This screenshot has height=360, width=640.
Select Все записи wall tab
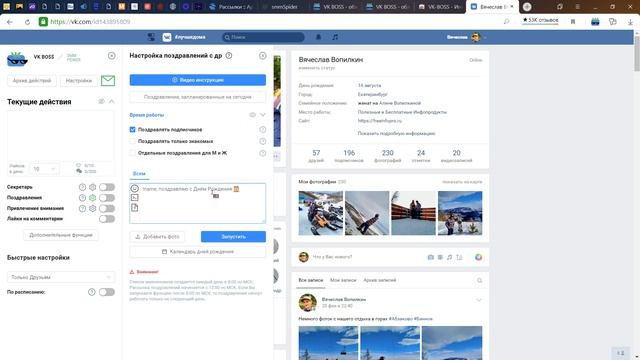pos(311,280)
